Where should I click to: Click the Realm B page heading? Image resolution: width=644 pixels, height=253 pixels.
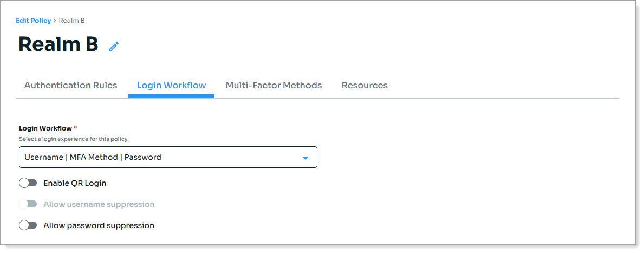coord(58,44)
